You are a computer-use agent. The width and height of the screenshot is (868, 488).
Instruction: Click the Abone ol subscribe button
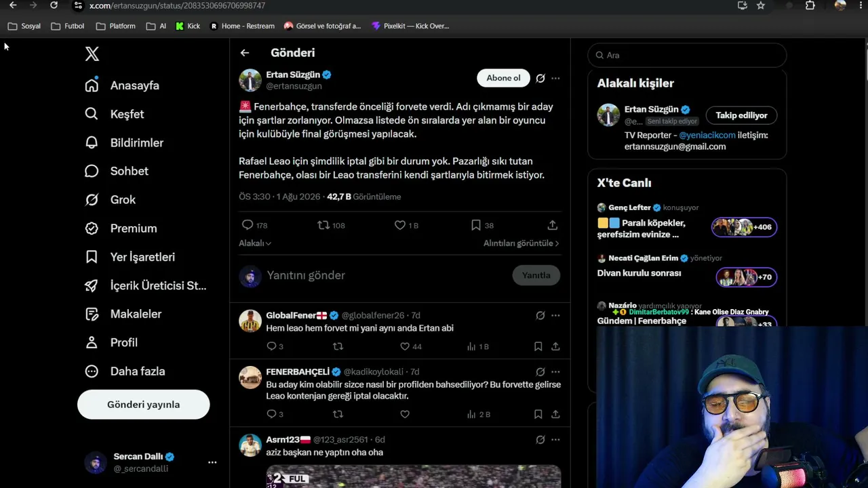[503, 78]
